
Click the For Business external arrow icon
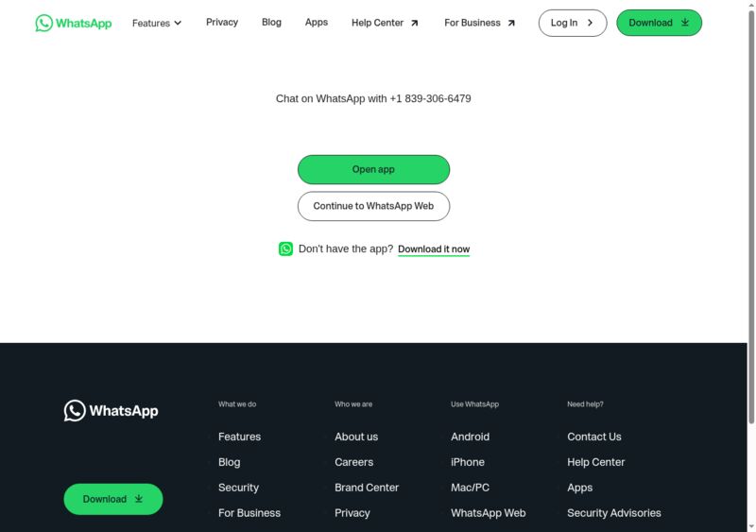pyautogui.click(x=511, y=23)
